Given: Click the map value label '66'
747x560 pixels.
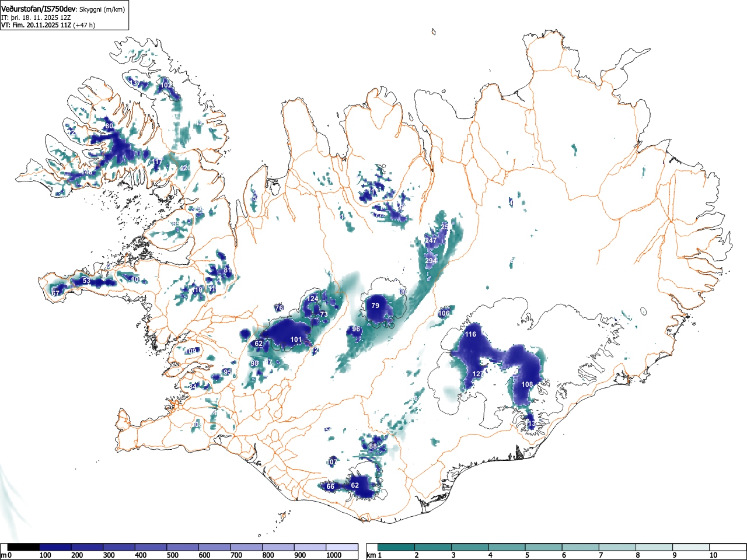Looking at the screenshot, I should coord(330,487).
